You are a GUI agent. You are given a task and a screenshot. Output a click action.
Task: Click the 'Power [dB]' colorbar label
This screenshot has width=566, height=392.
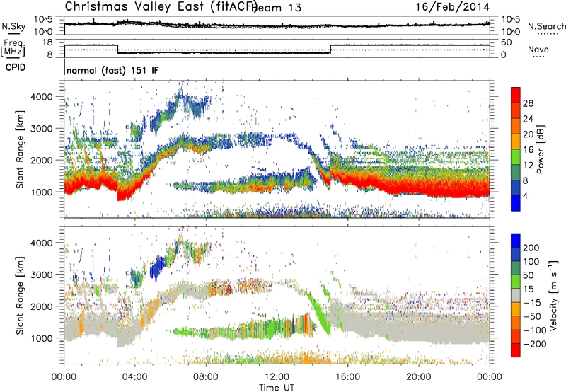pos(541,149)
